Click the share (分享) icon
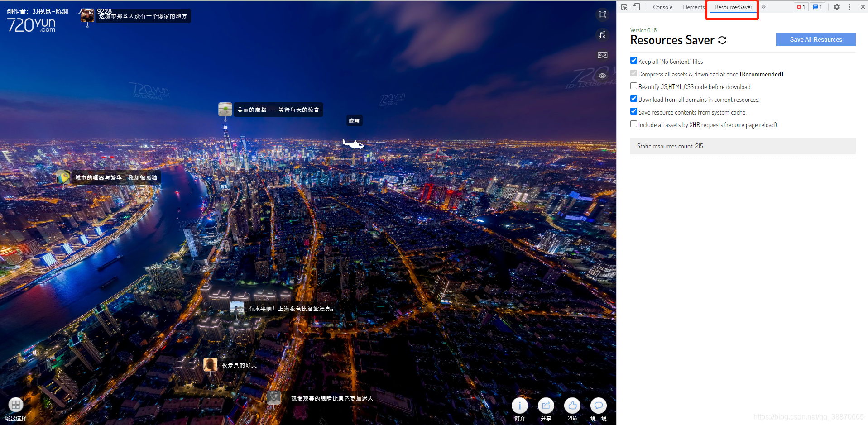 click(546, 406)
